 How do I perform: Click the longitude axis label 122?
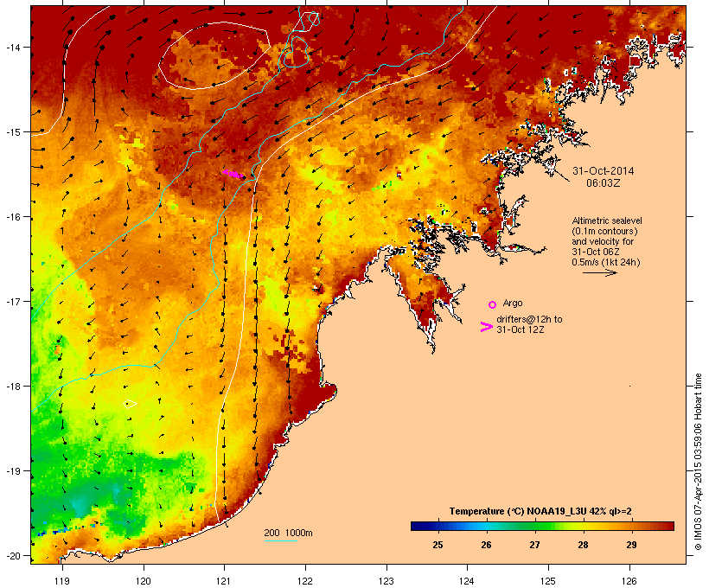pos(304,581)
